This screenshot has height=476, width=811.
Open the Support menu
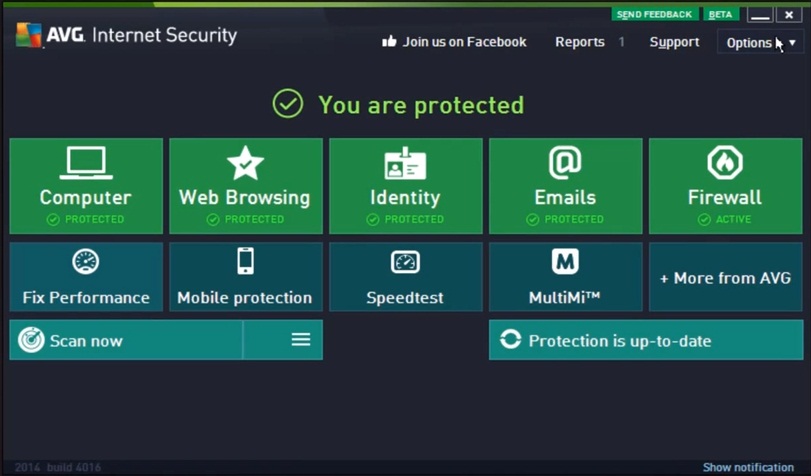coord(674,42)
